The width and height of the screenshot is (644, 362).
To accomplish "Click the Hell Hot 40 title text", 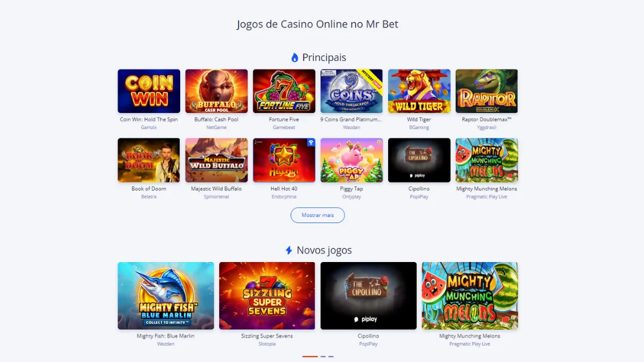I will tap(284, 189).
